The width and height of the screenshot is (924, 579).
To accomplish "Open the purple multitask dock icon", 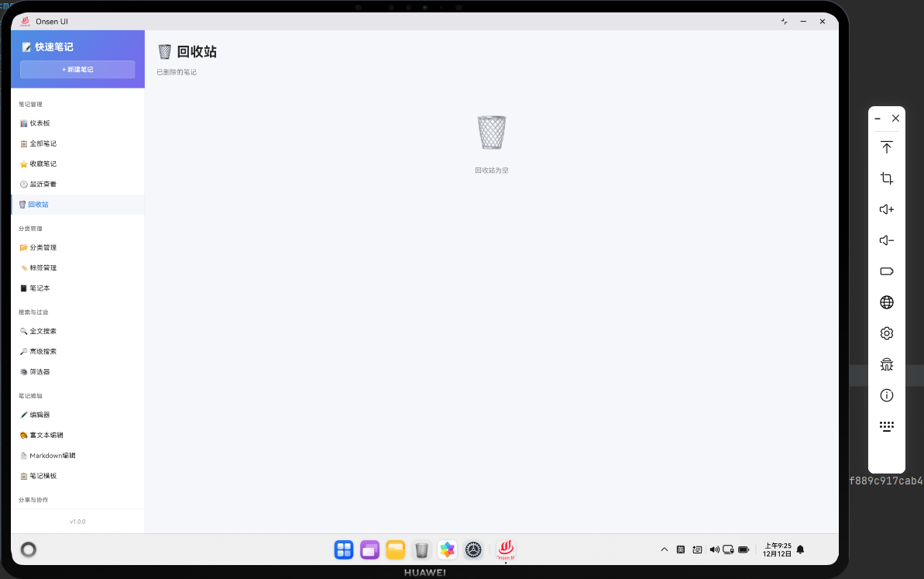I will [370, 550].
